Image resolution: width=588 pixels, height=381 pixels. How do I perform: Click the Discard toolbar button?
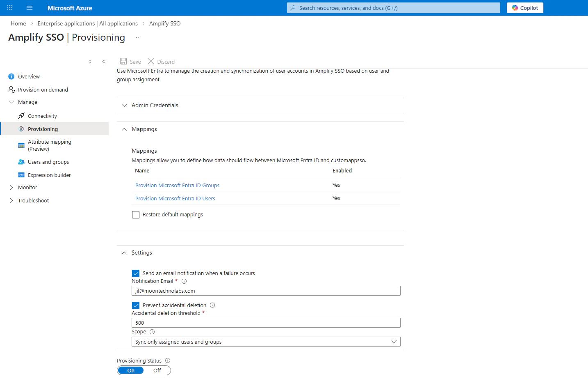[x=161, y=62]
